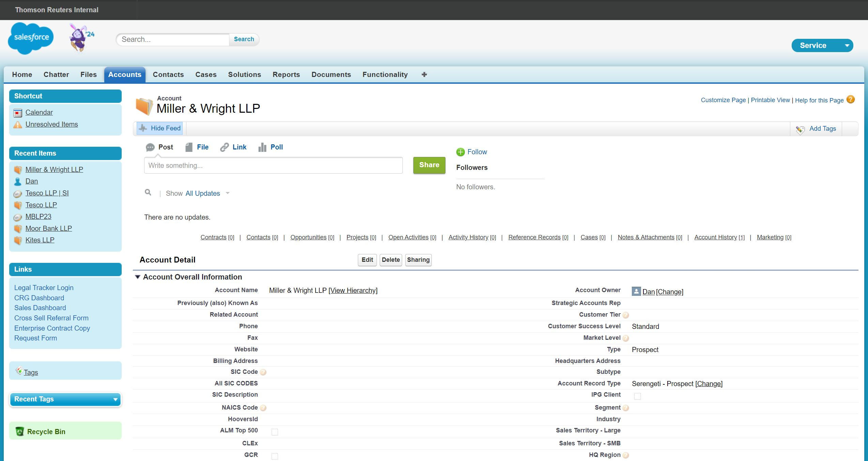This screenshot has height=461, width=868.
Task: Click the Customize Page link
Action: [x=723, y=100]
